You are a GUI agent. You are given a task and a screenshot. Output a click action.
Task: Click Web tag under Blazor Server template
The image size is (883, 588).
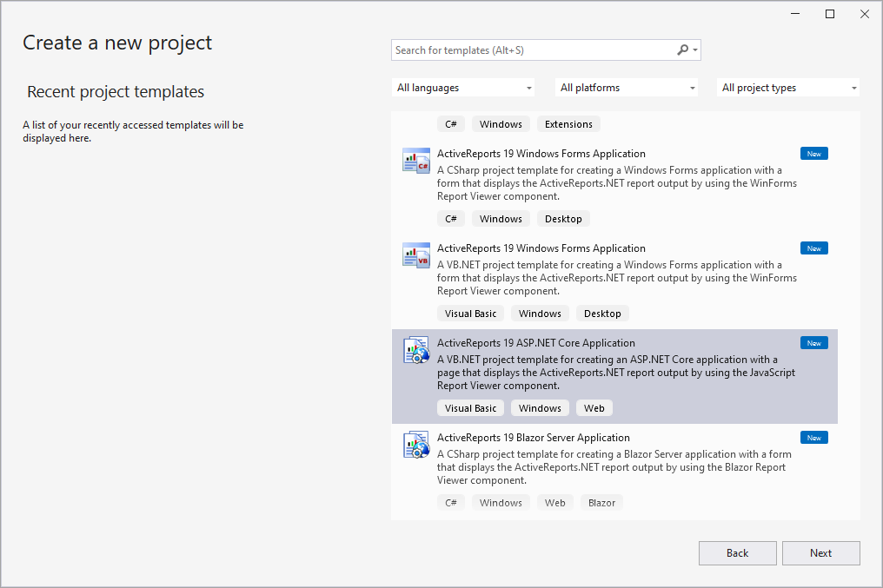[554, 503]
